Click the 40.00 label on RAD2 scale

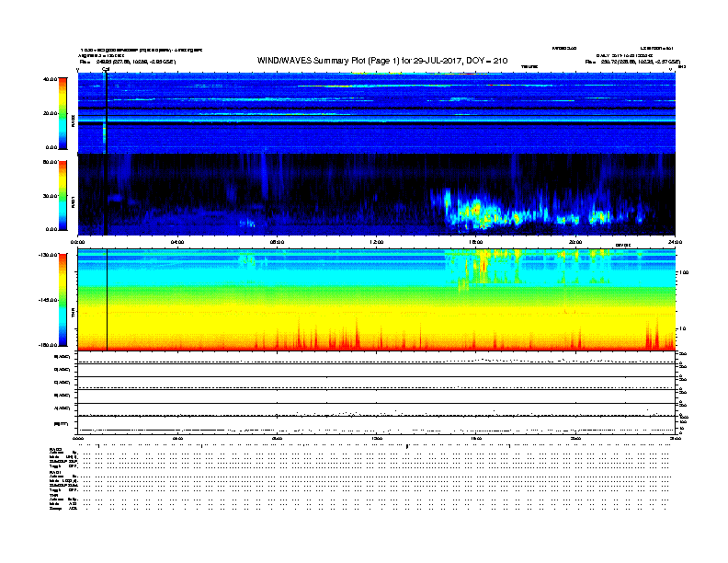pos(50,79)
